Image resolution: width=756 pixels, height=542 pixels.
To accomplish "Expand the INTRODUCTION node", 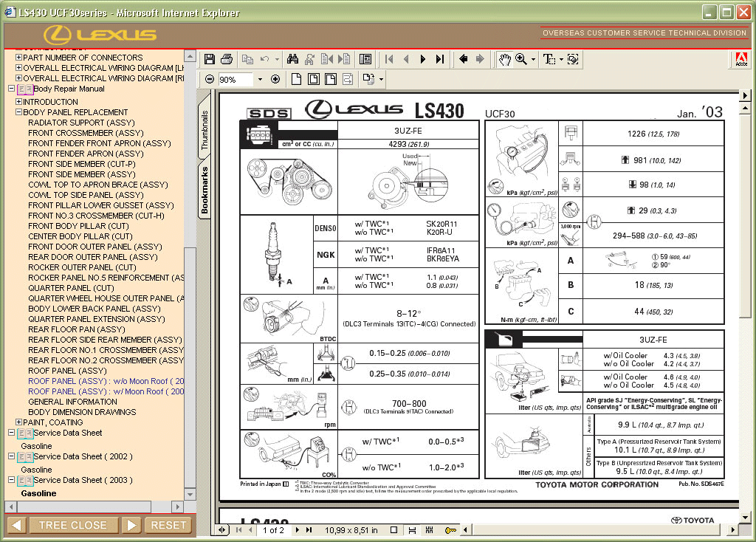I will pos(18,101).
